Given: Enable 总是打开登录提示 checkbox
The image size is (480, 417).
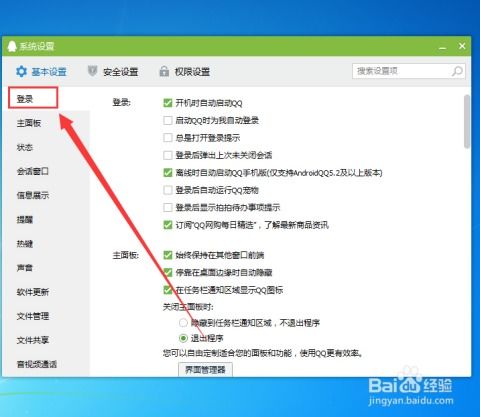Looking at the screenshot, I should click(x=168, y=137).
